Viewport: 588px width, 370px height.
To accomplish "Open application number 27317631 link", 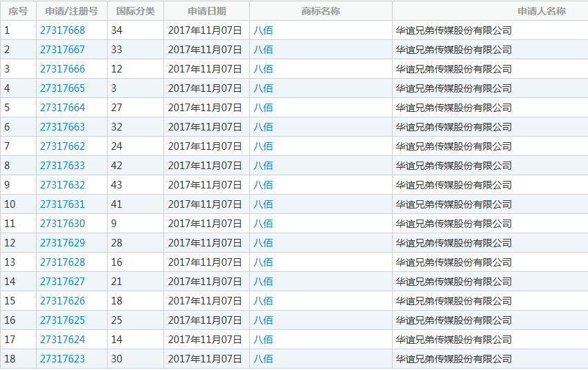I will pyautogui.click(x=62, y=204).
